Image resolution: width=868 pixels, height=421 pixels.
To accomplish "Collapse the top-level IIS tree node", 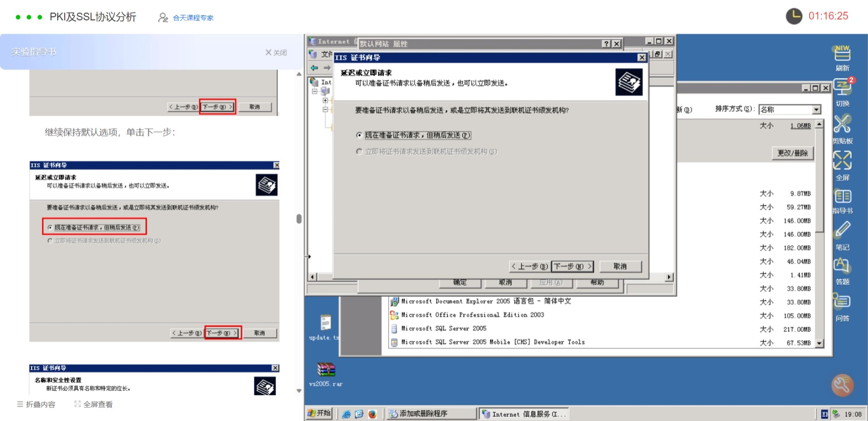I will click(x=315, y=92).
